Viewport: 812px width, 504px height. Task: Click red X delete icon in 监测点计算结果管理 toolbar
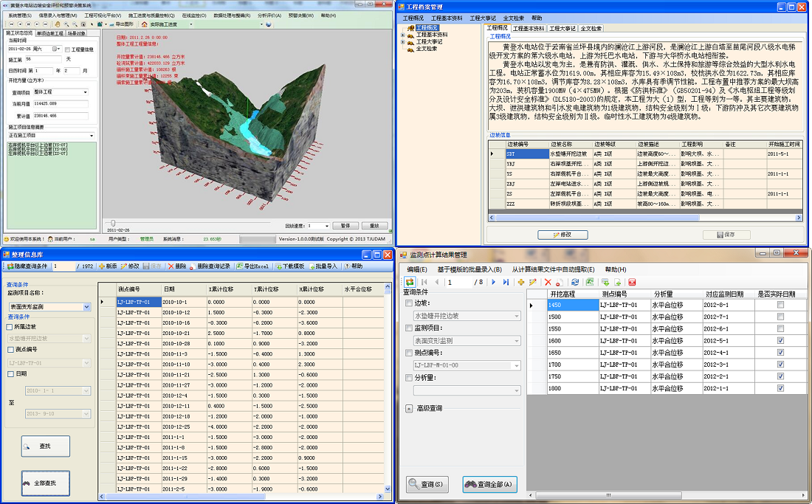(x=548, y=282)
